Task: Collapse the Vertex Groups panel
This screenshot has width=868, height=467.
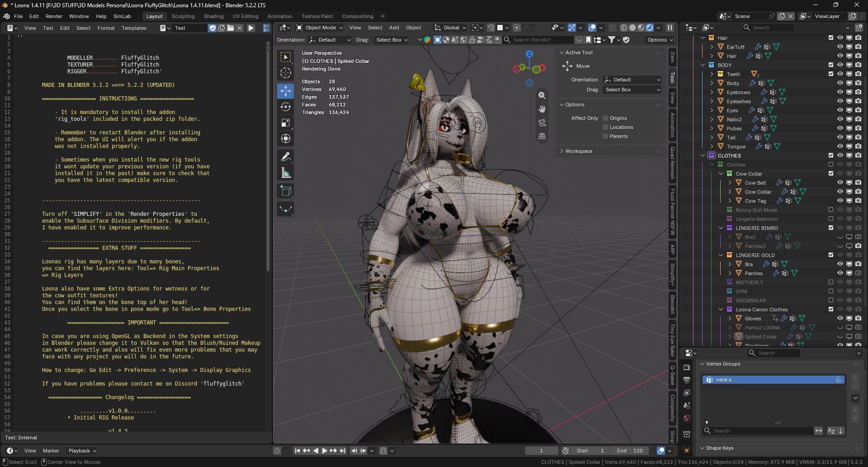Action: 703,364
